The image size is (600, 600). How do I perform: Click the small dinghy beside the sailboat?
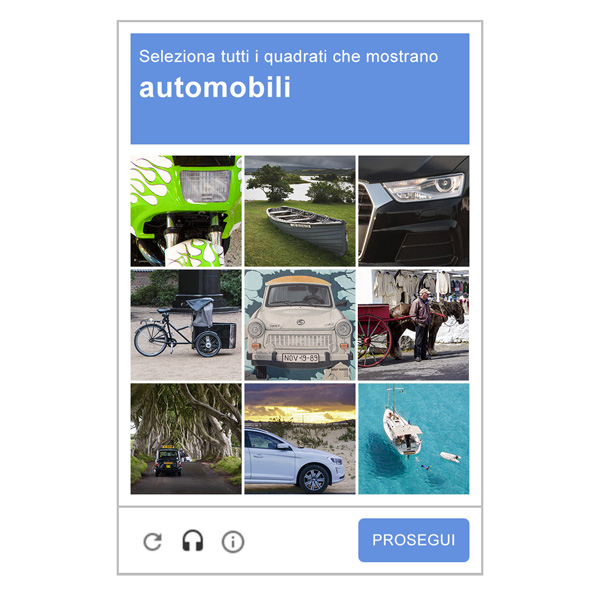click(450, 457)
